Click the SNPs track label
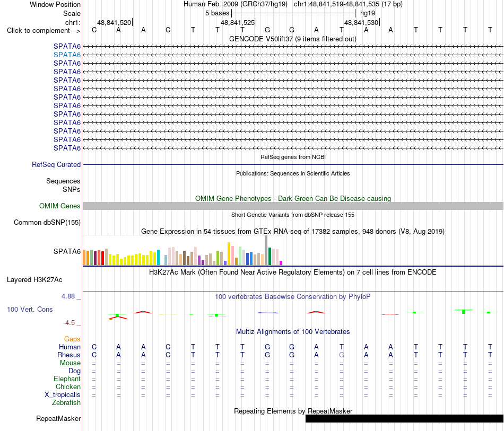The image size is (504, 431). pyautogui.click(x=72, y=189)
